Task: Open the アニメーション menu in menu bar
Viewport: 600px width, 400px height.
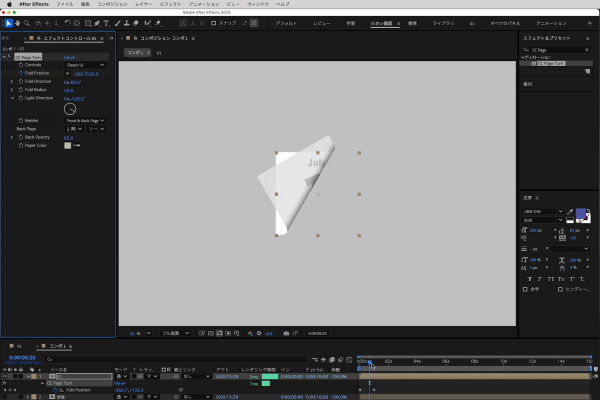Action: pos(204,4)
